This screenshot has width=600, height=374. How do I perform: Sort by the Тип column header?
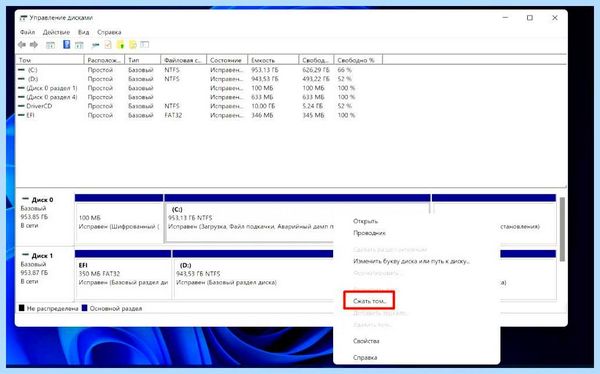pos(142,60)
